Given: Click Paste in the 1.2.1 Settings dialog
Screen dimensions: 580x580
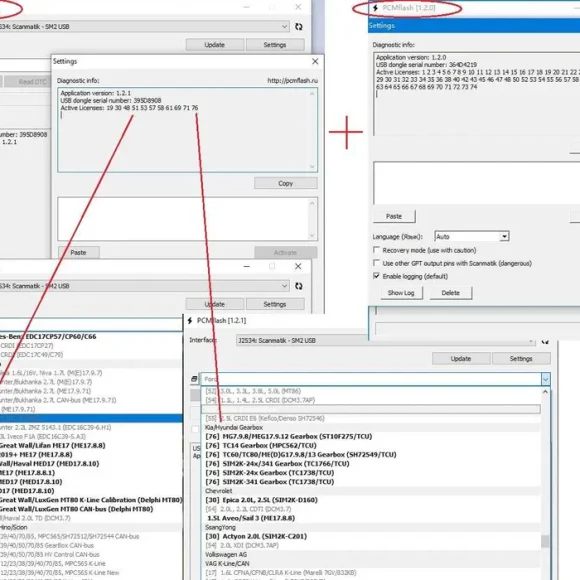Looking at the screenshot, I should (x=78, y=252).
